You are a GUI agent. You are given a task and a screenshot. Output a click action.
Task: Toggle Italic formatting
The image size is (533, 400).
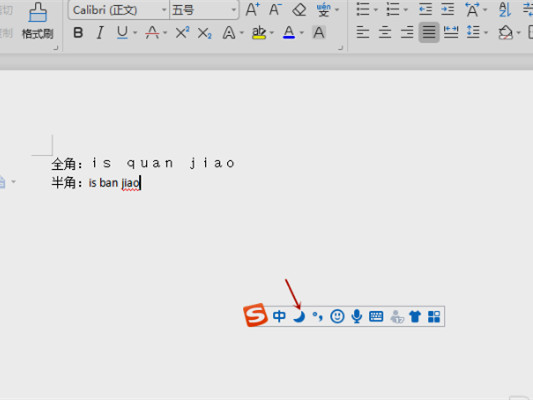click(100, 33)
